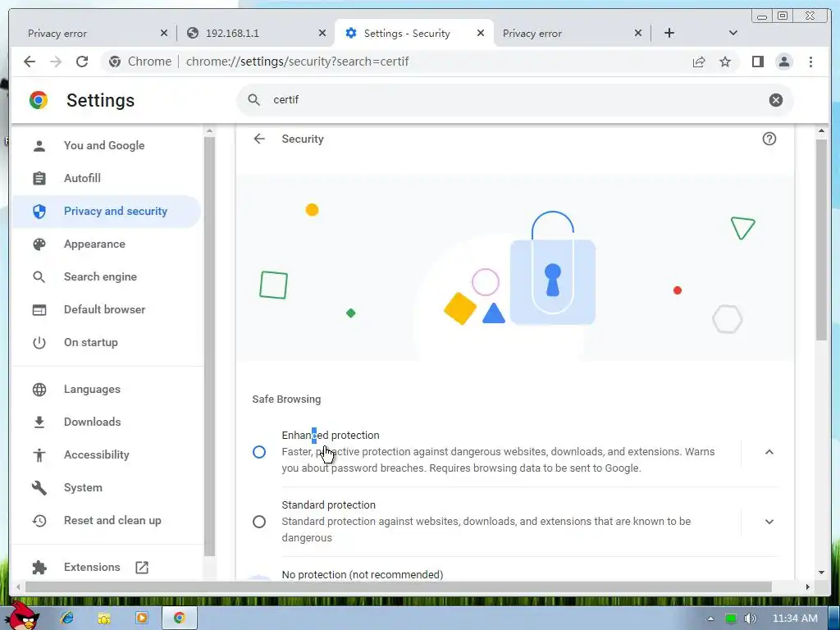Image resolution: width=840 pixels, height=630 pixels.
Task: Open Downloads settings section
Action: 106,422
